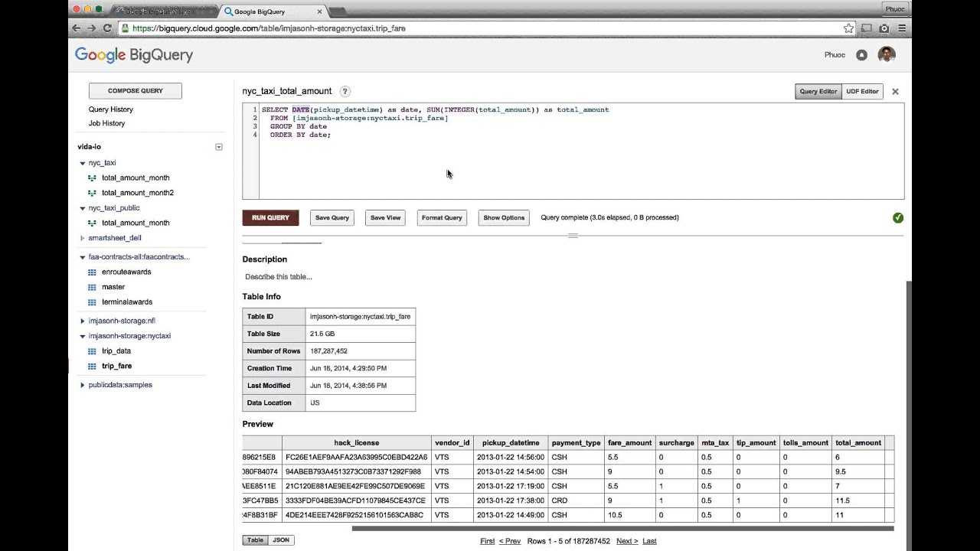Click the Table ID value imjasonh-storage:nyctaxi.trip_fare
This screenshot has width=980, height=551.
360,317
